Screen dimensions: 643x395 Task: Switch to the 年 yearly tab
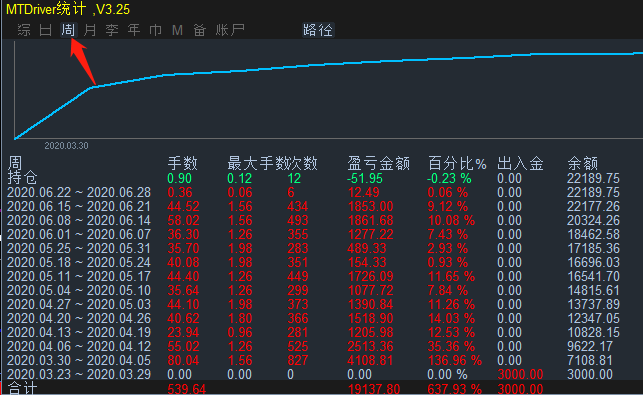(134, 30)
